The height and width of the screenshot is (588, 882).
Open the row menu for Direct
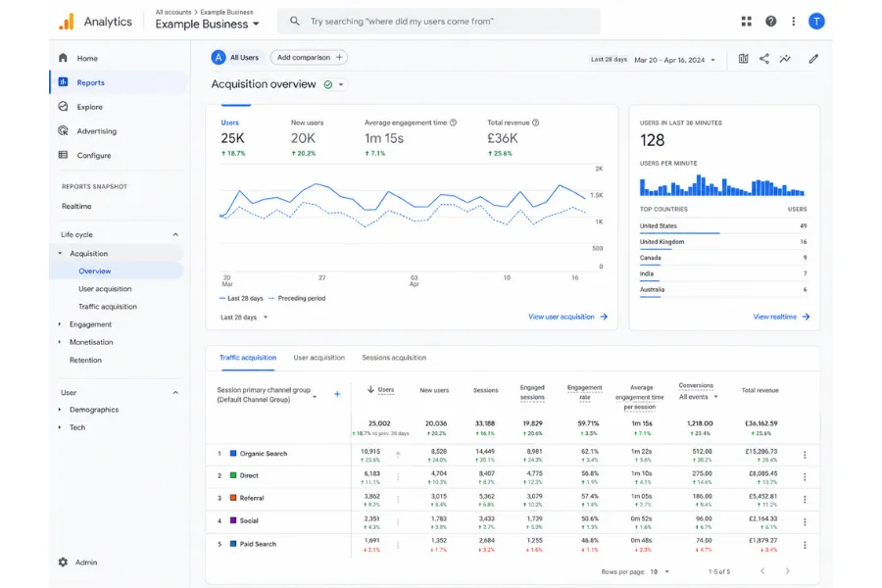click(x=805, y=476)
